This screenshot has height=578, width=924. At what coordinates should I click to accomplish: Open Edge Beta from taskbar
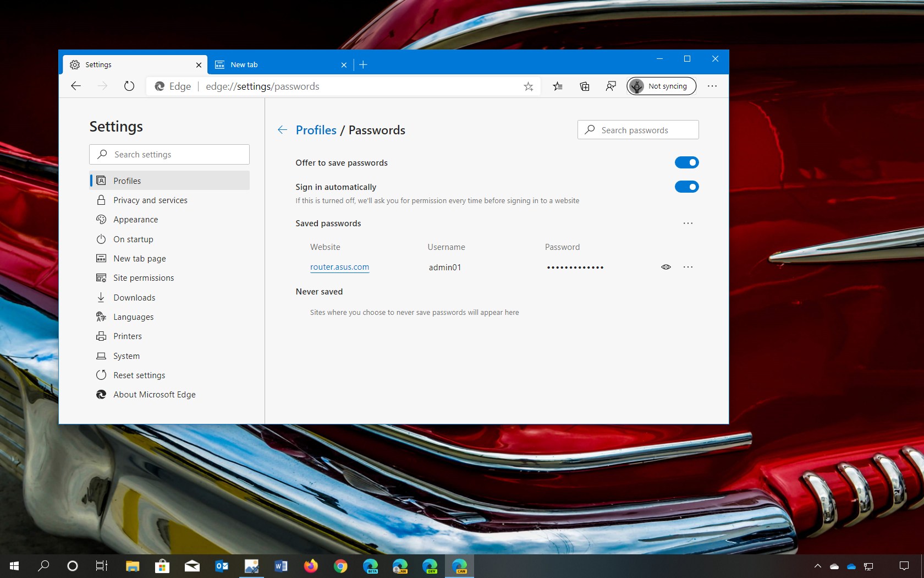pyautogui.click(x=370, y=566)
